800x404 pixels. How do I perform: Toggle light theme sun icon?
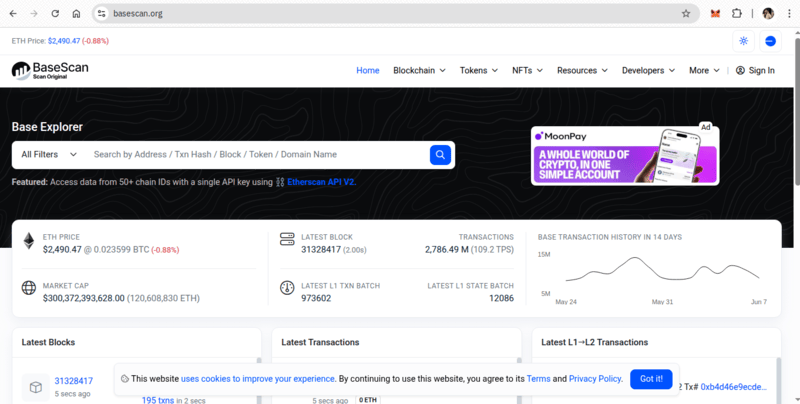(743, 41)
